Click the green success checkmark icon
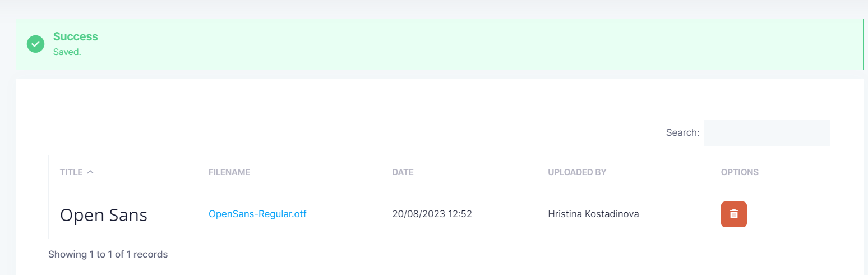The image size is (868, 275). click(x=35, y=44)
